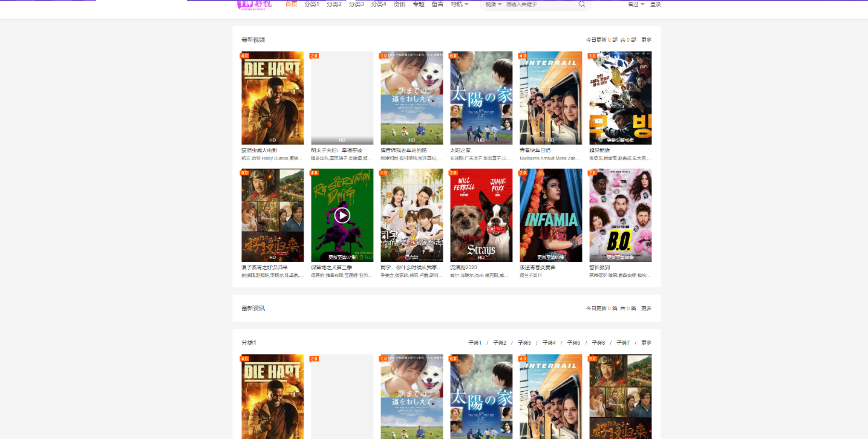Click title 流浪狗2023
Screen dimensions: 868x439
click(x=464, y=267)
